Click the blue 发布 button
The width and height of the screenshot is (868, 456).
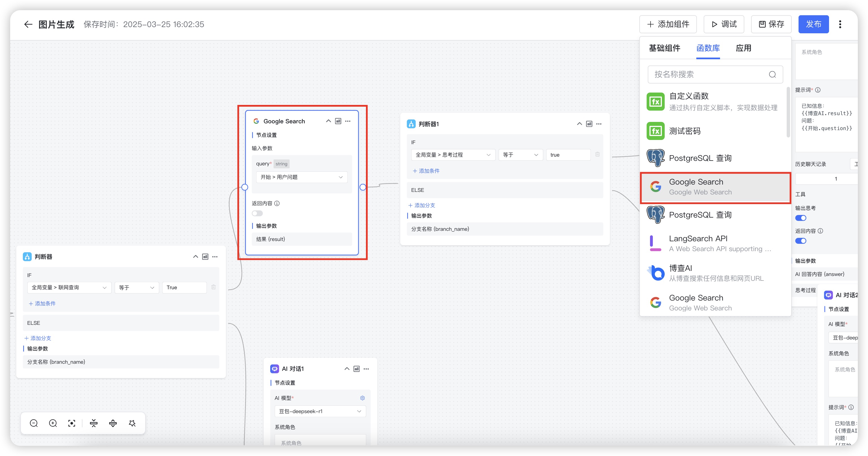(813, 24)
